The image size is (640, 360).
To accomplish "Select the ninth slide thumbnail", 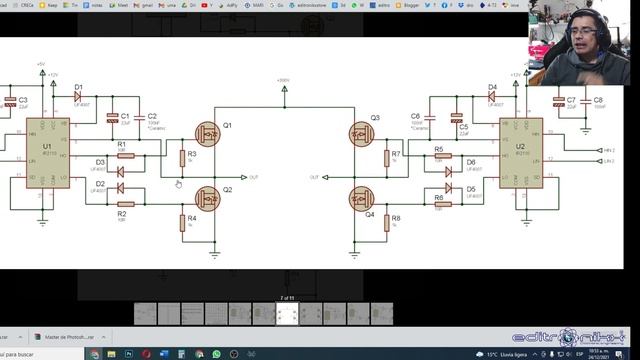I will tap(335, 314).
